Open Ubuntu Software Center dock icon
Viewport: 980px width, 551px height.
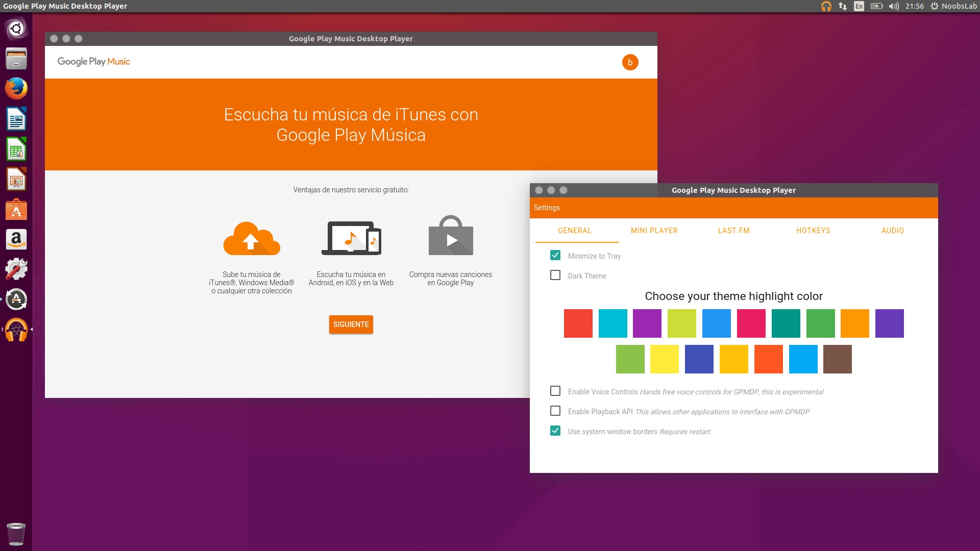(x=16, y=209)
